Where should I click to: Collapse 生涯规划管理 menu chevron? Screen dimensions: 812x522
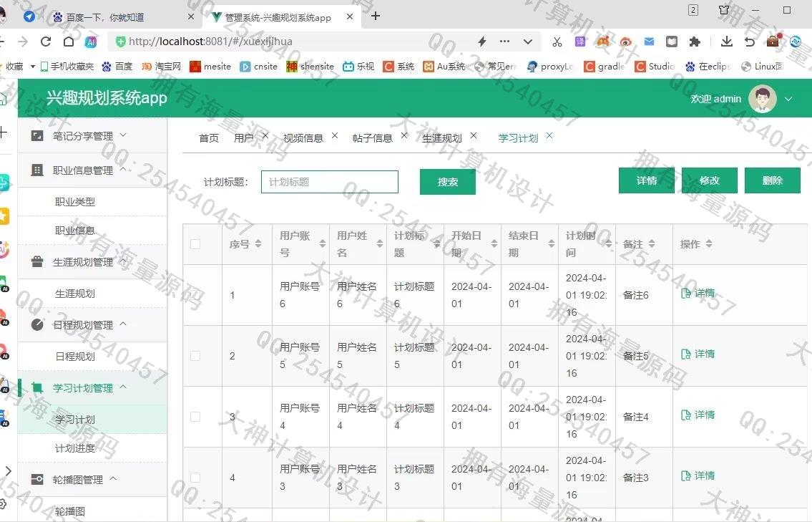click(x=123, y=261)
